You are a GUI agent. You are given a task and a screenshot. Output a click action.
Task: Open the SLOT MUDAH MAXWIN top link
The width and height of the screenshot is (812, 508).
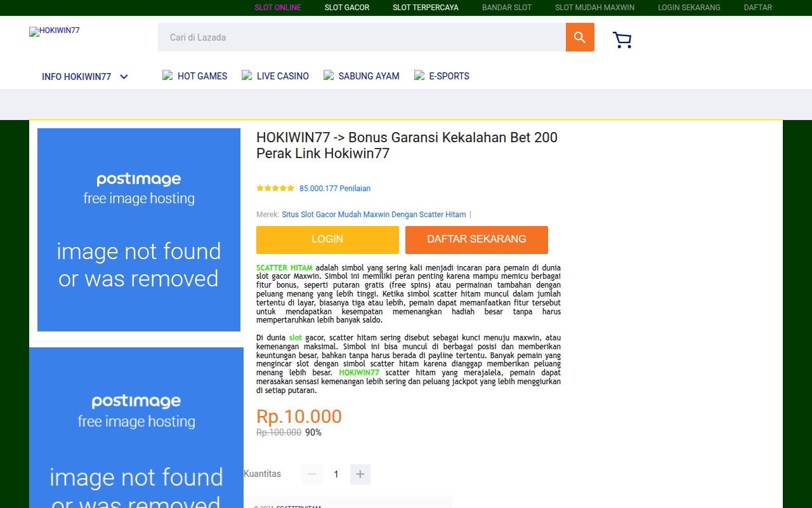(x=595, y=8)
